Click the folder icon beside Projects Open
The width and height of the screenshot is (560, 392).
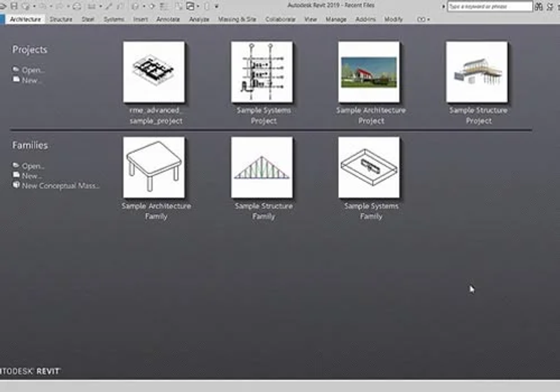click(x=16, y=69)
